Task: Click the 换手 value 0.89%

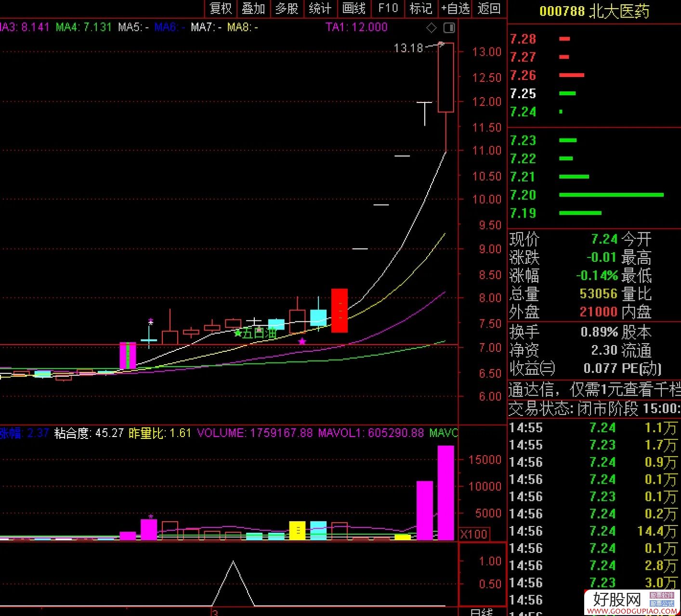Action: tap(599, 332)
